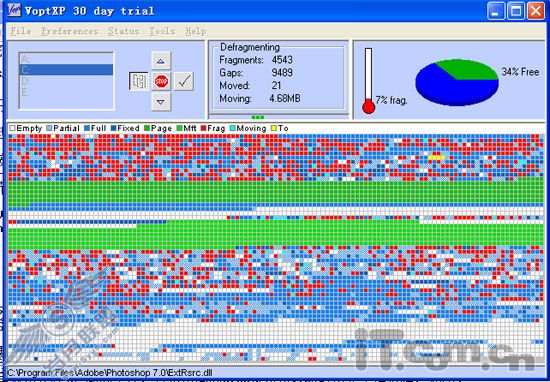Open the Status menu

point(123,31)
